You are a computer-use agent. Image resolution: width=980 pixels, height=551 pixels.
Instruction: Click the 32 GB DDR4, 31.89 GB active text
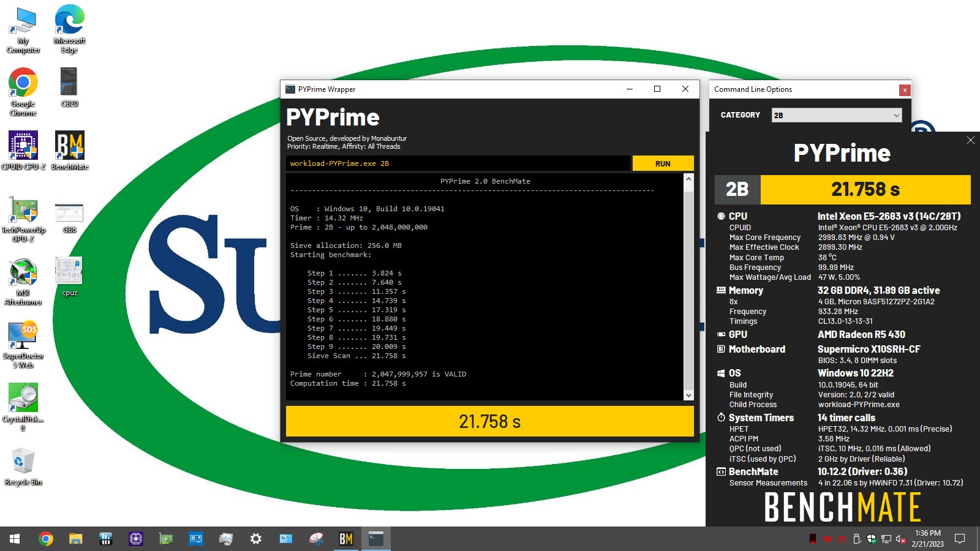[878, 290]
